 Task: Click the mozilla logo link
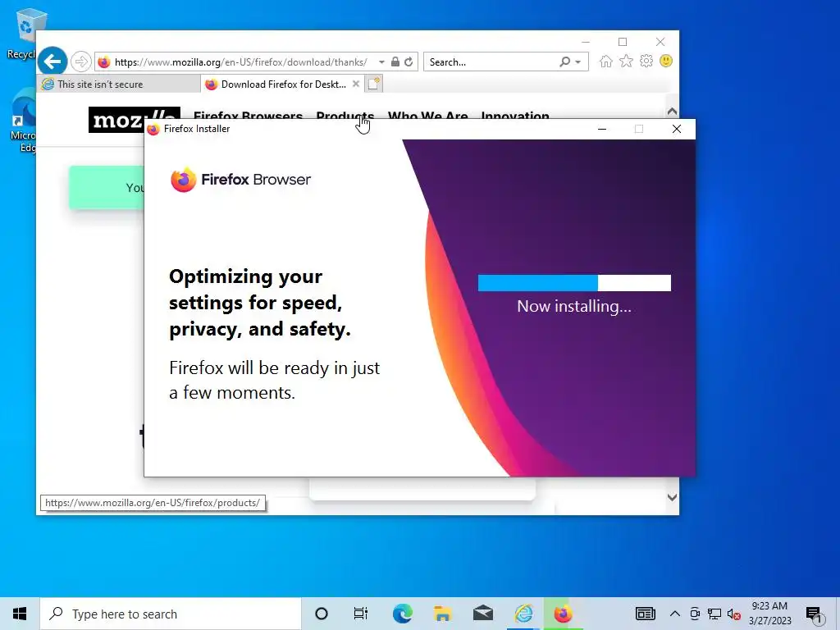(x=117, y=120)
